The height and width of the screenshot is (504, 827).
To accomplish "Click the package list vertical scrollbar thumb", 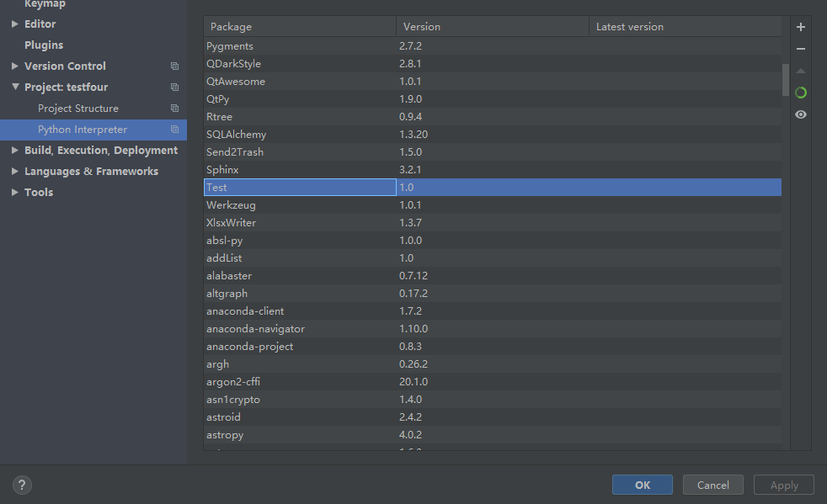I will coord(786,80).
